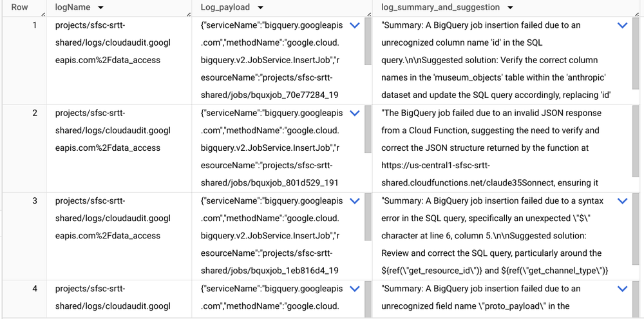The width and height of the screenshot is (644, 319).
Task: Click row 1 Log_payload cell scrollbar
Action: click(x=368, y=41)
